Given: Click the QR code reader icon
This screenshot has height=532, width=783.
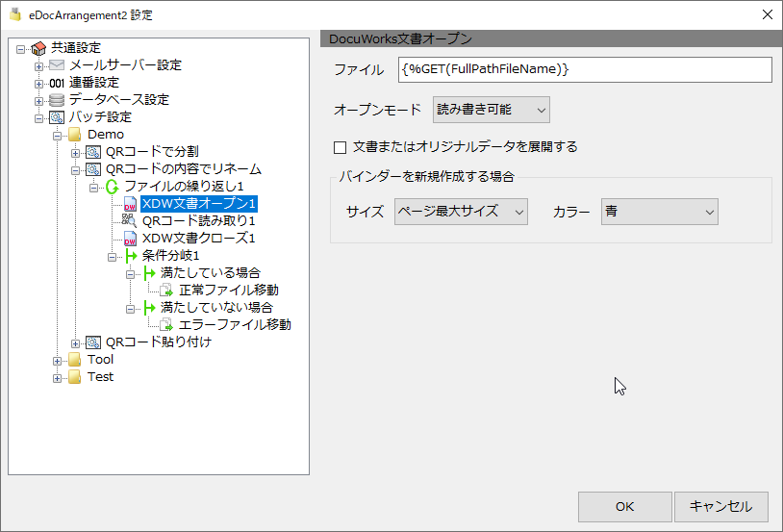Looking at the screenshot, I should tap(129, 221).
